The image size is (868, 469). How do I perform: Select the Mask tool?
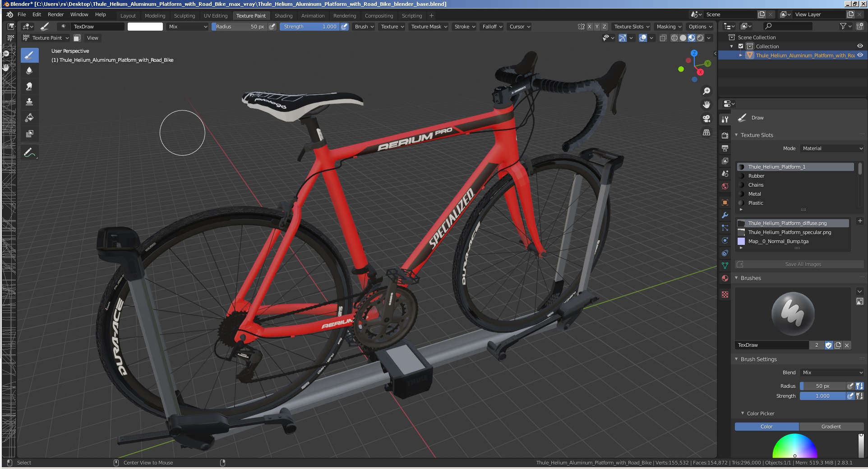pyautogui.click(x=29, y=133)
